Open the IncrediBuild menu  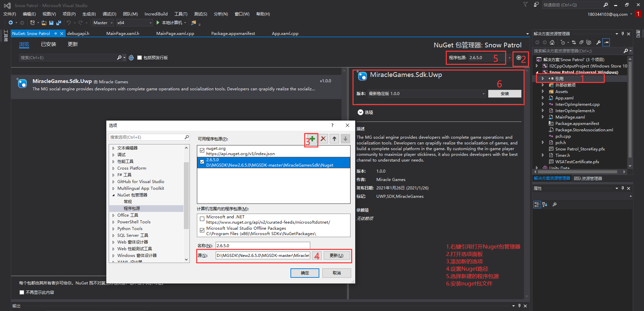click(156, 14)
